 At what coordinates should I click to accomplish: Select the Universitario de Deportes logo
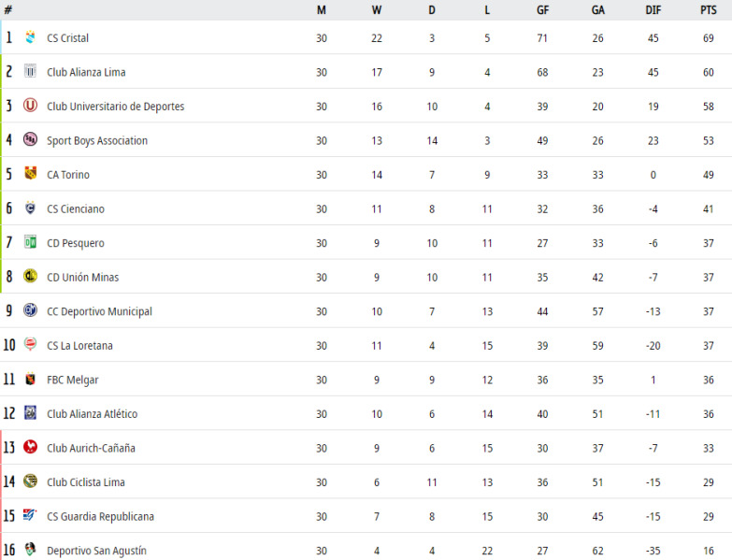pyautogui.click(x=30, y=105)
